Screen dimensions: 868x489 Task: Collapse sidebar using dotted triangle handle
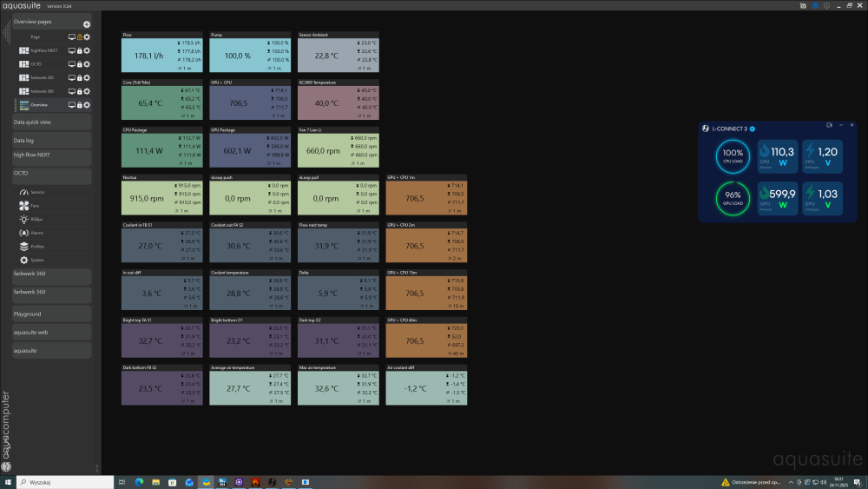(x=7, y=33)
